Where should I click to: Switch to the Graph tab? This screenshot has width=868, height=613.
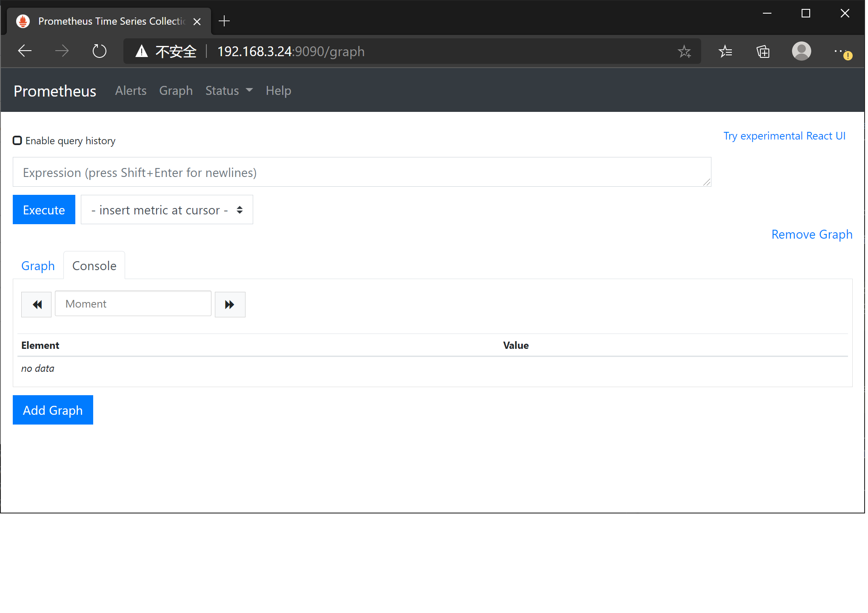38,266
